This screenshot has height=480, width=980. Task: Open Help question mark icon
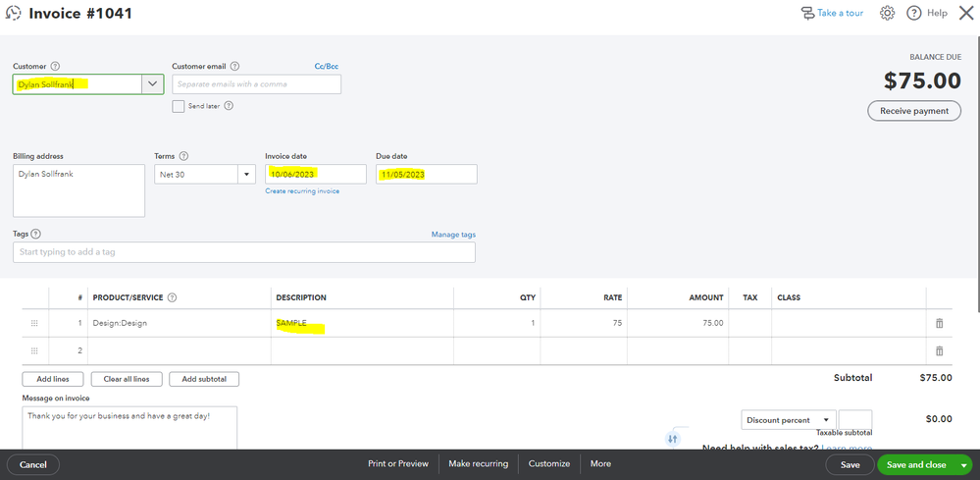coord(913,13)
